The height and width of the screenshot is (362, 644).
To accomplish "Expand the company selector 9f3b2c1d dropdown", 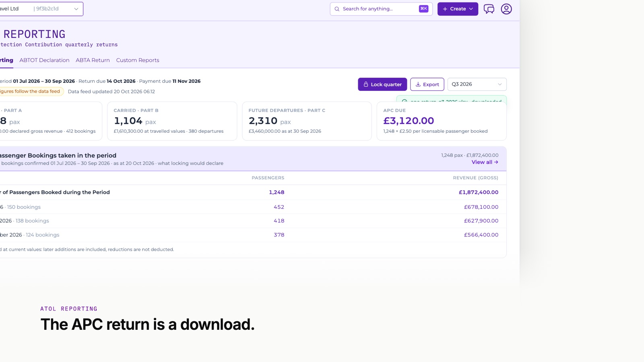I will click(x=41, y=9).
